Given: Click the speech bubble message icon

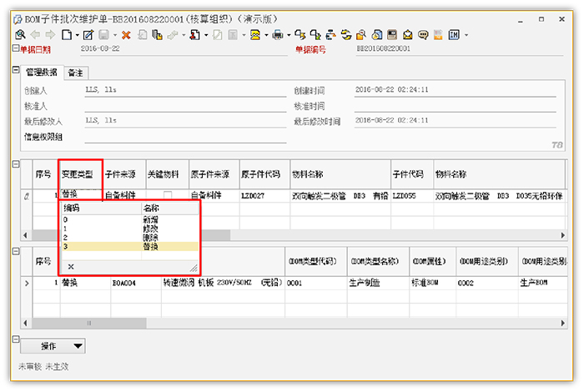Looking at the screenshot, I should 423,35.
